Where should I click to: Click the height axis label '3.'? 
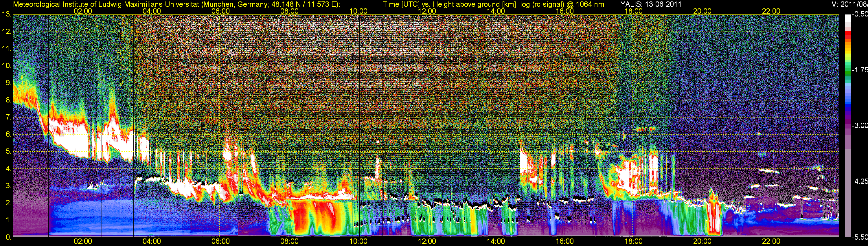(8, 186)
